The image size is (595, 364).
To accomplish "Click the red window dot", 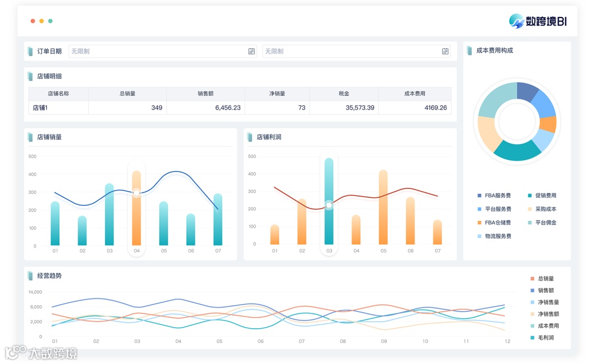I will click(33, 21).
